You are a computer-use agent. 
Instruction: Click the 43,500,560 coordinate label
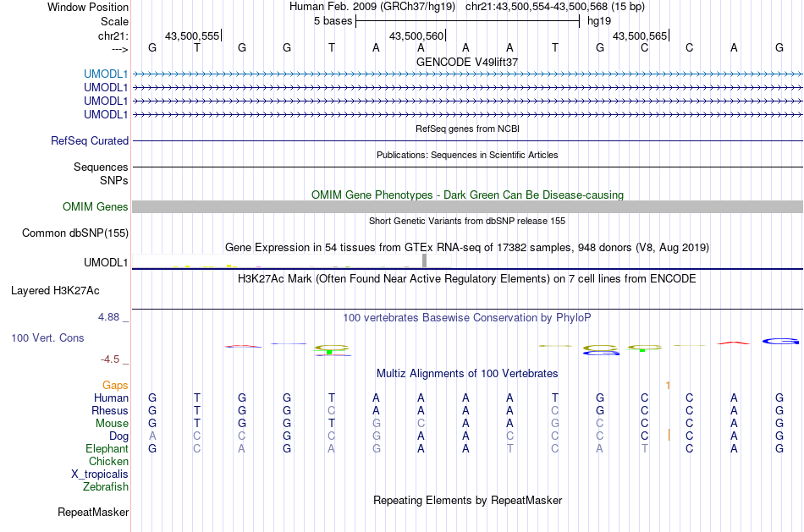416,36
